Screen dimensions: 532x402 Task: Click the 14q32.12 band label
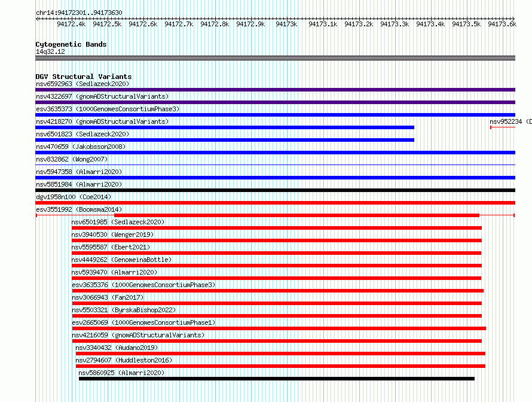click(x=50, y=51)
